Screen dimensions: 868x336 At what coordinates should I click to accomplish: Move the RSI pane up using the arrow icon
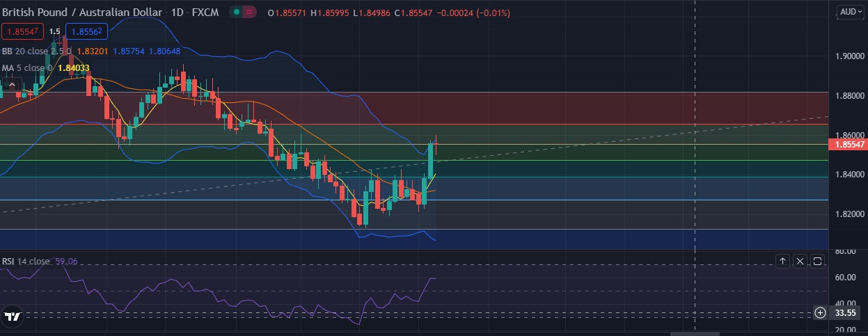tap(782, 261)
